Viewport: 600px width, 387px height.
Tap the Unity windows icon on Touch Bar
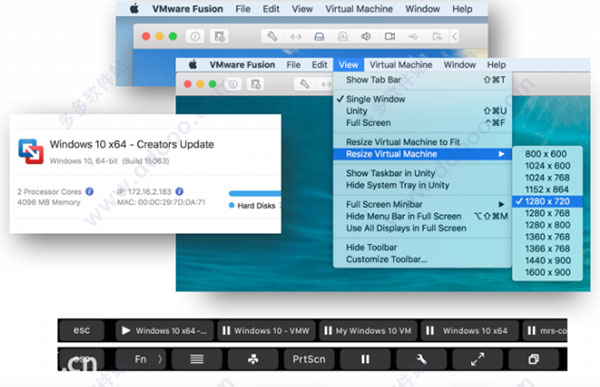(x=533, y=359)
